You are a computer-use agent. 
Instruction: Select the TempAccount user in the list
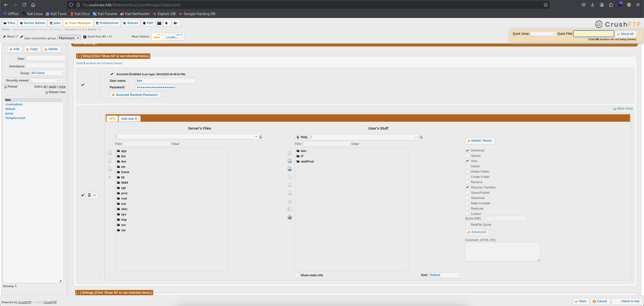15,118
